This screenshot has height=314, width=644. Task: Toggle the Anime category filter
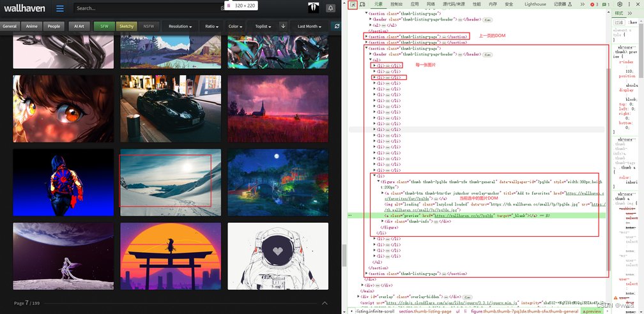[32, 26]
